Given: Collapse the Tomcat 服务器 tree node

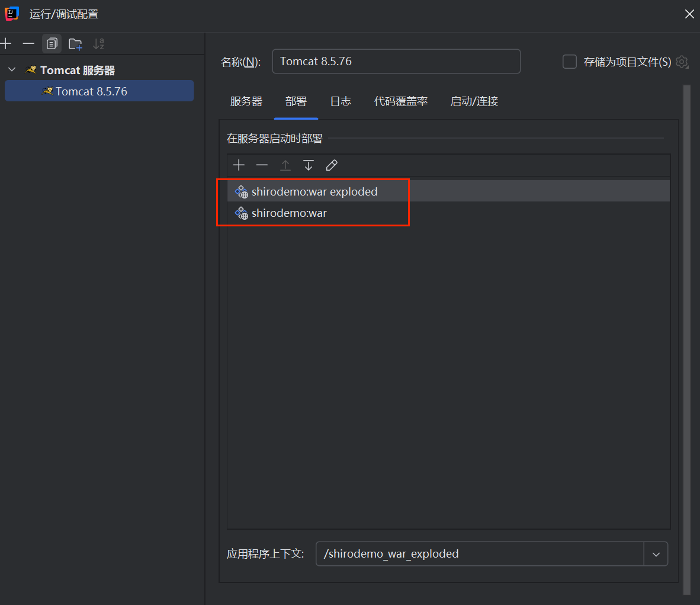Looking at the screenshot, I should [12, 70].
